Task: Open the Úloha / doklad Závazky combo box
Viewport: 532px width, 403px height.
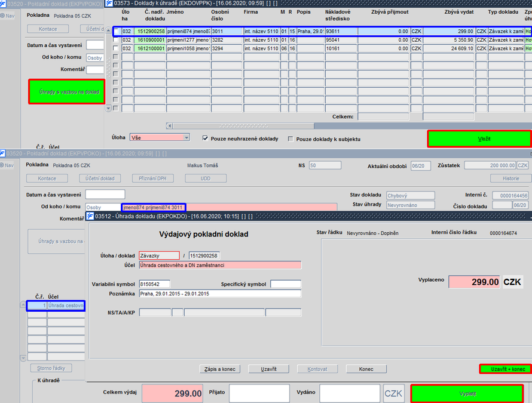Action: (159, 256)
